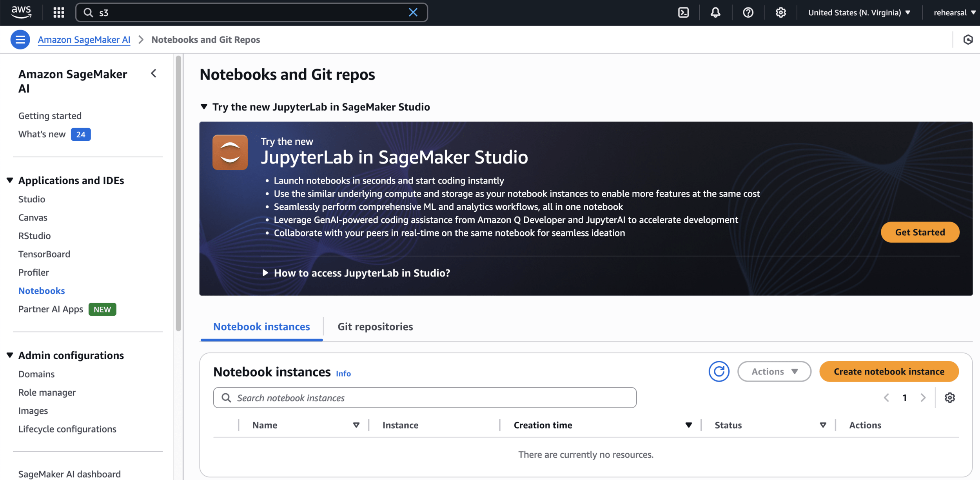Screen dimensions: 980x480
Task: Refresh the notebook instances list
Action: click(719, 371)
